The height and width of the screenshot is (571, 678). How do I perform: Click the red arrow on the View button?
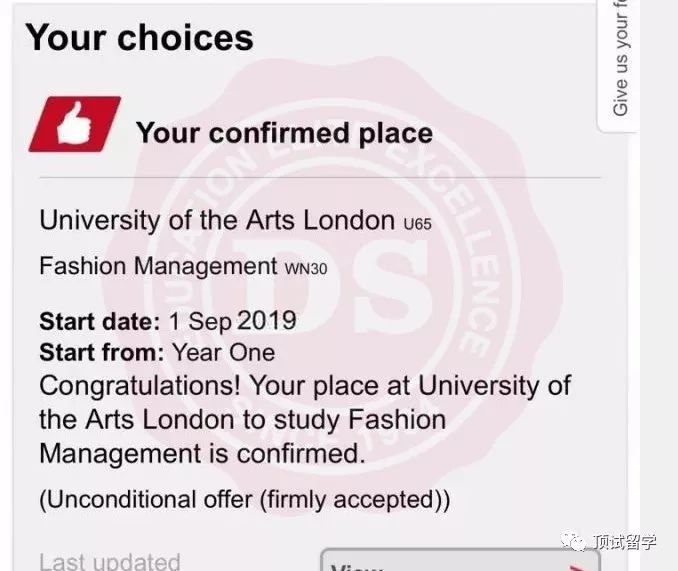576,566
